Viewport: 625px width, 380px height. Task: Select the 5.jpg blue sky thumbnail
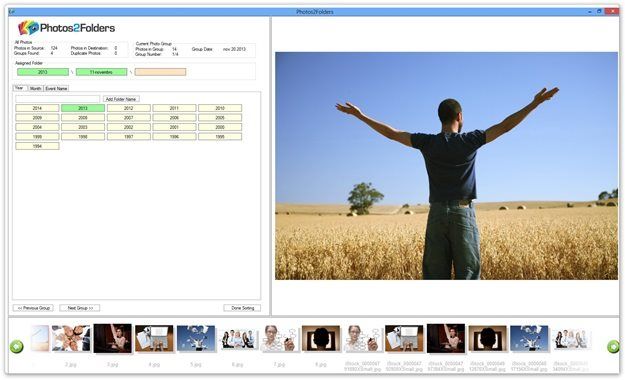(x=196, y=338)
